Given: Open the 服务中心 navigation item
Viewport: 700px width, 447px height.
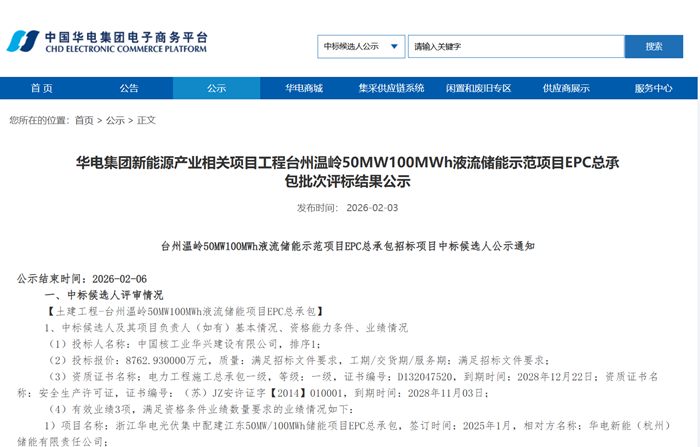Looking at the screenshot, I should 653,88.
